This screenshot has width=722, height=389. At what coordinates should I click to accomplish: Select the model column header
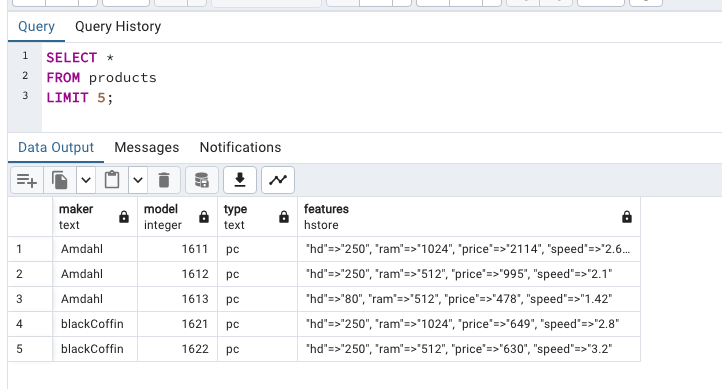pyautogui.click(x=177, y=217)
